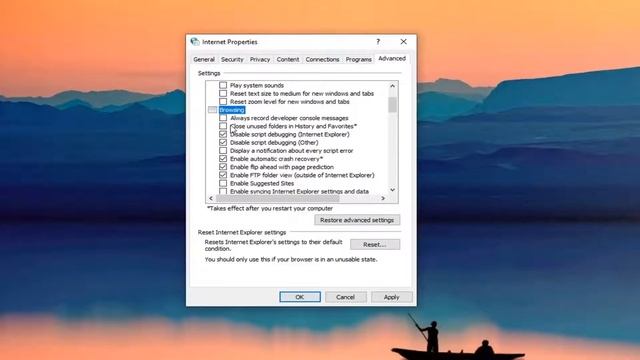The height and width of the screenshot is (360, 640).
Task: Click the vertical scrollbar thumb in settings
Action: (392, 104)
